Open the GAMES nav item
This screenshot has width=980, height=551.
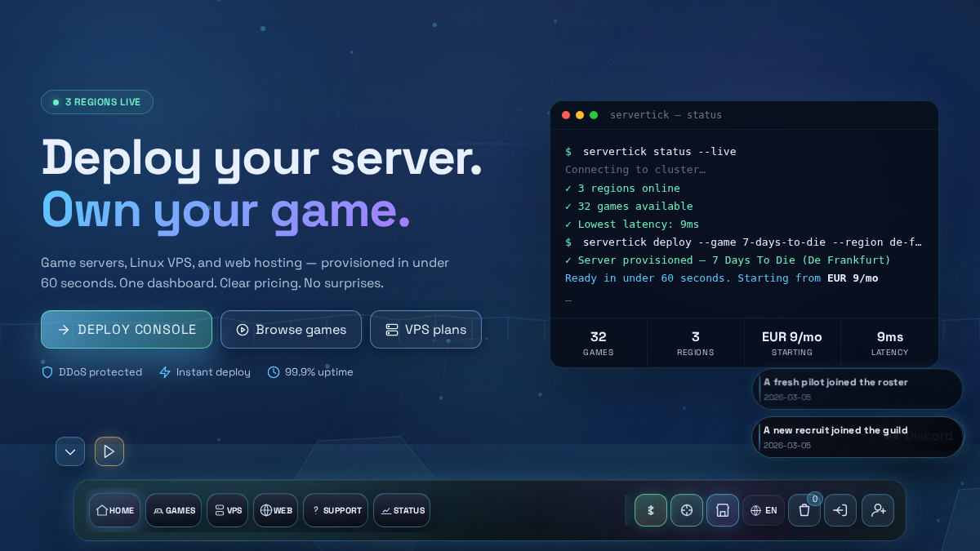[x=173, y=510]
